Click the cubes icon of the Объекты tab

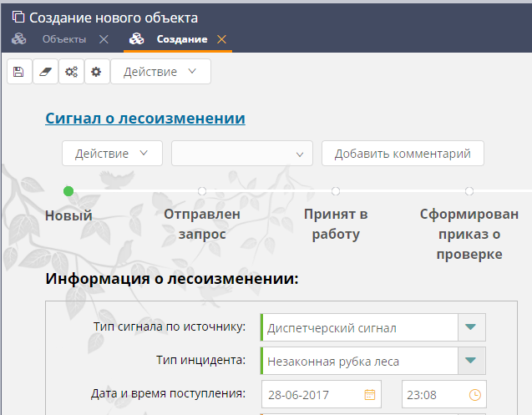click(18, 39)
